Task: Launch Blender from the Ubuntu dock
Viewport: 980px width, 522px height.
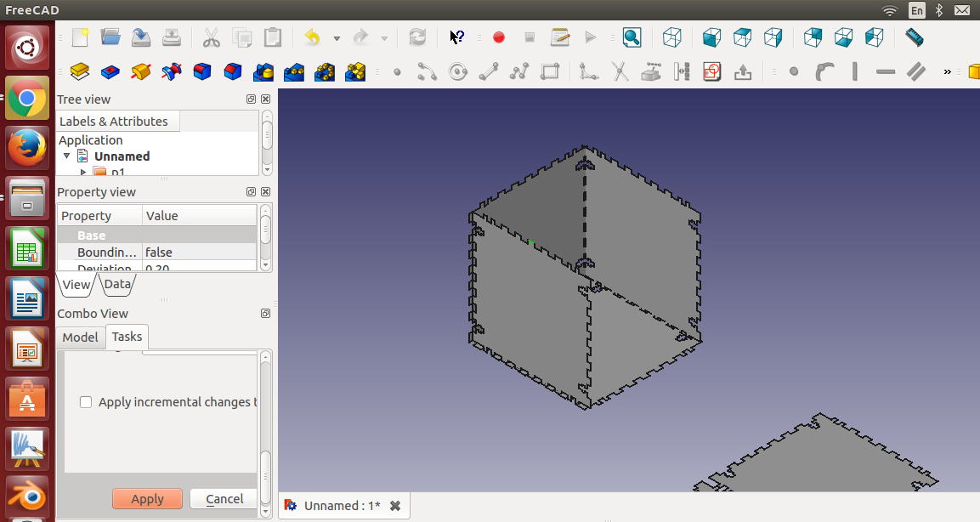Action: (x=27, y=496)
